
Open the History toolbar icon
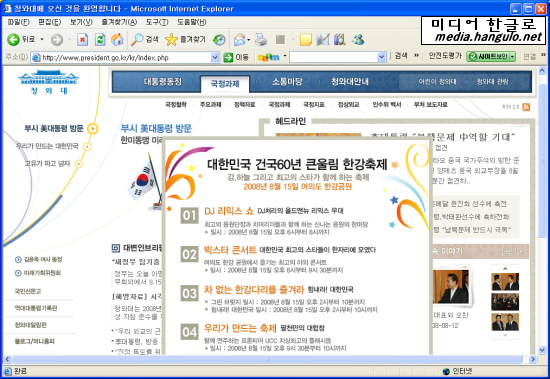(x=219, y=40)
